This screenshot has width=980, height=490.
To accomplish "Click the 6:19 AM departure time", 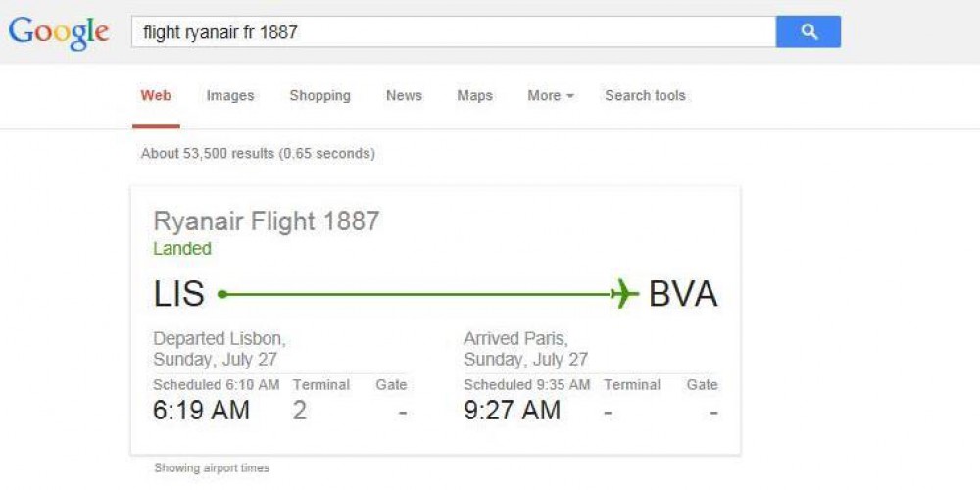I will coord(201,410).
